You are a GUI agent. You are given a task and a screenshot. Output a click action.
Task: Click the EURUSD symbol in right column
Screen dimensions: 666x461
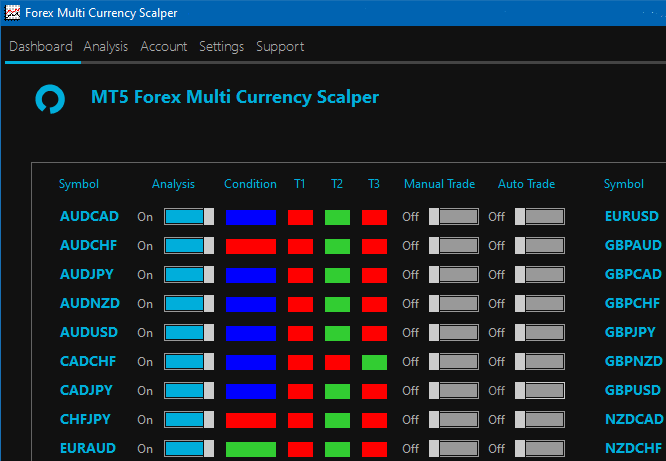coord(632,216)
